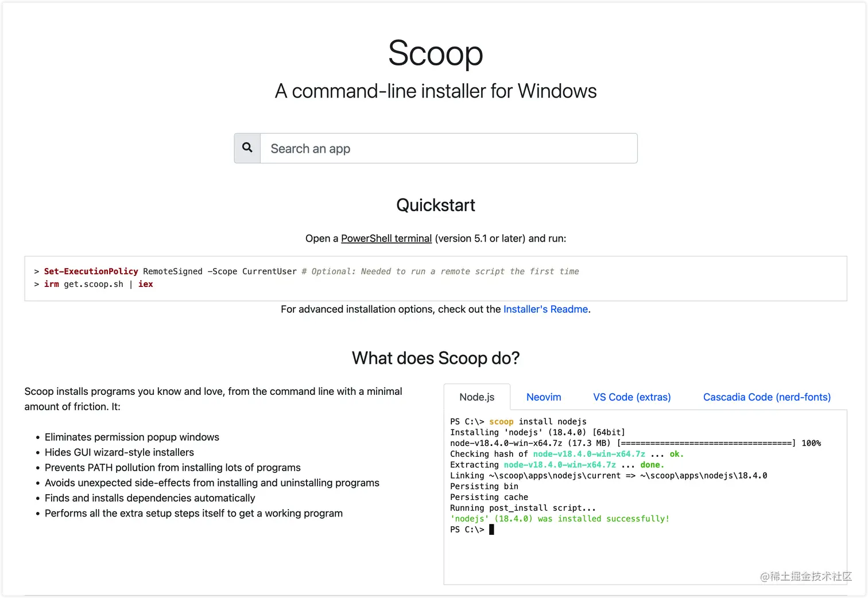Click 'Prevents PATH pollution' bullet item
Image resolution: width=868 pixels, height=598 pixels.
click(173, 468)
